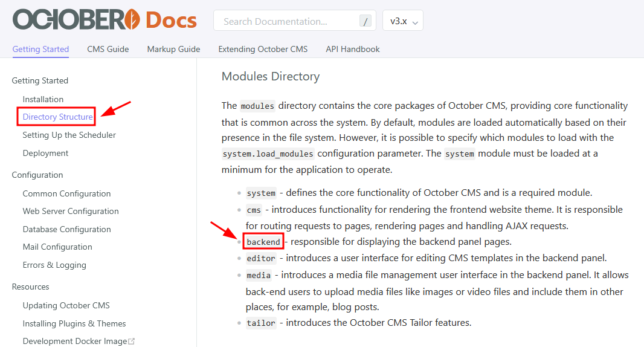Image resolution: width=644 pixels, height=347 pixels.
Task: Open the CMS Guide tab
Action: click(108, 49)
